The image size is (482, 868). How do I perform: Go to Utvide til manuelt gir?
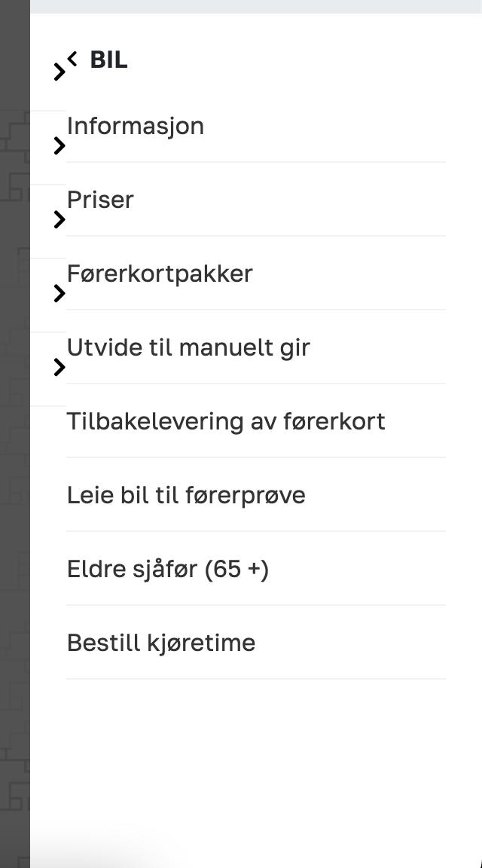(x=188, y=348)
